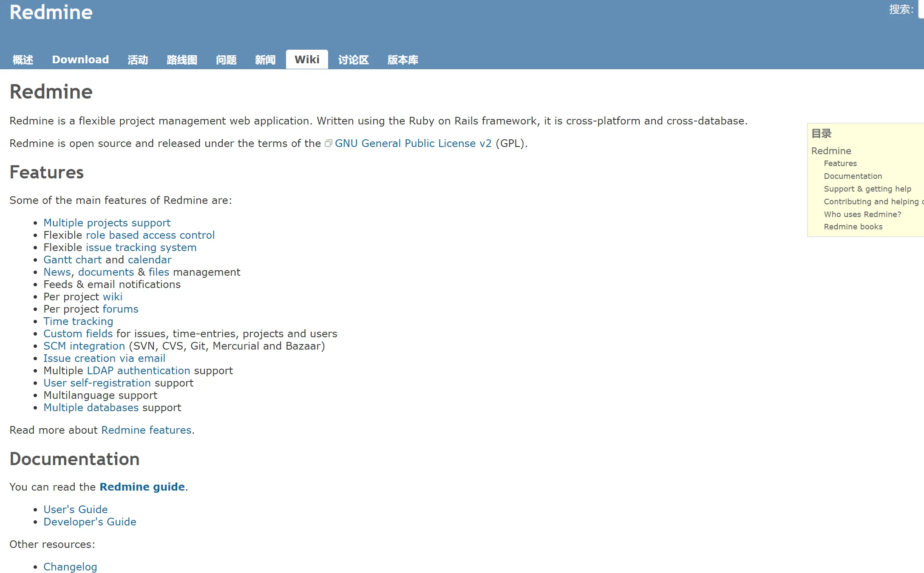Open the Changelog link
Viewport: 924px width, 573px height.
pos(70,567)
